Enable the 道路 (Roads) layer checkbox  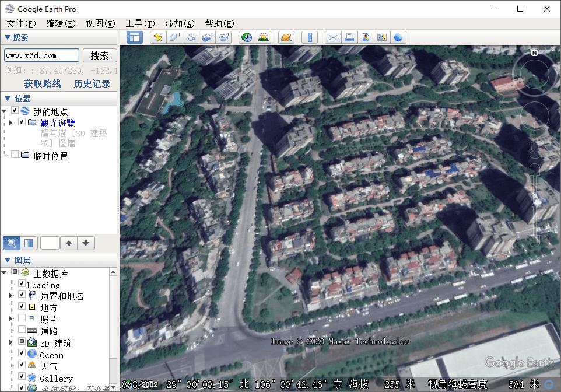pos(22,331)
